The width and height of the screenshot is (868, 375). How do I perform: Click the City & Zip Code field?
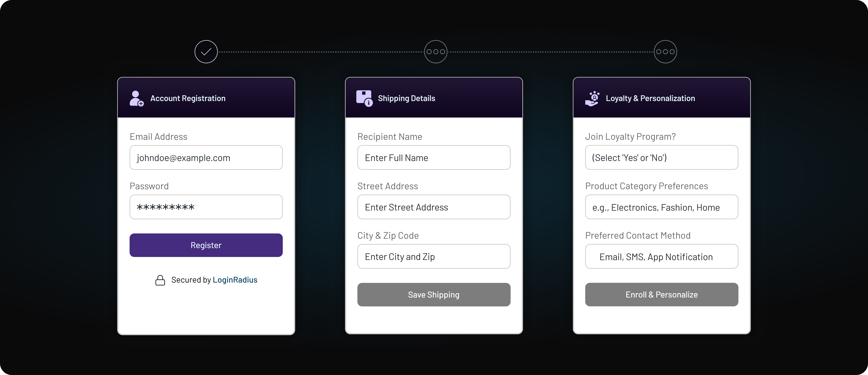click(434, 257)
